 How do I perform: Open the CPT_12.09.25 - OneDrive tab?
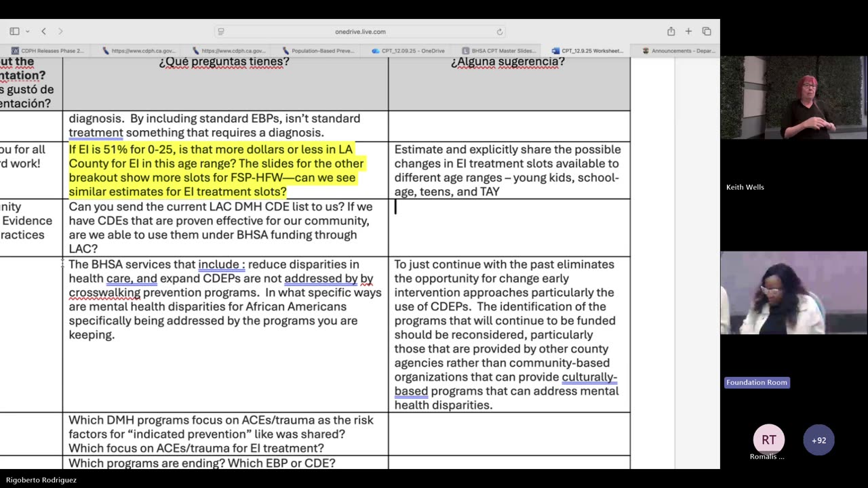tap(408, 51)
